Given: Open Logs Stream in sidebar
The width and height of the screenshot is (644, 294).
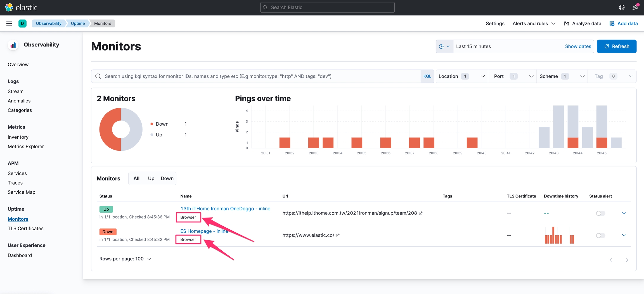Looking at the screenshot, I should pos(16,91).
